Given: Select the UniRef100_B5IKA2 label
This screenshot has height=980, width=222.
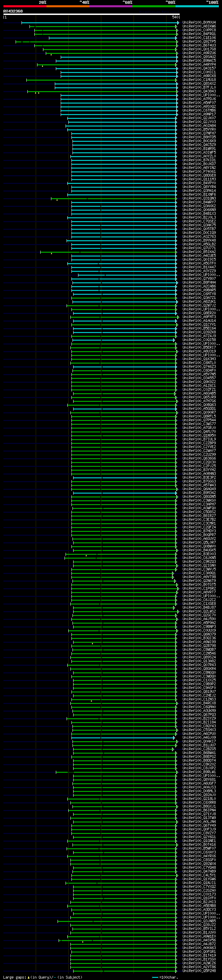Looking at the screenshot, I should pos(199,252).
